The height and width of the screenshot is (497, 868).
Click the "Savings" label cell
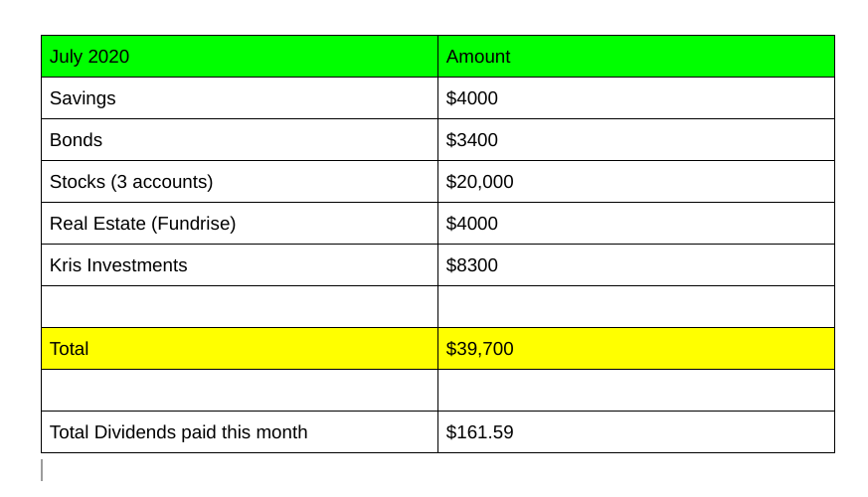coord(239,98)
